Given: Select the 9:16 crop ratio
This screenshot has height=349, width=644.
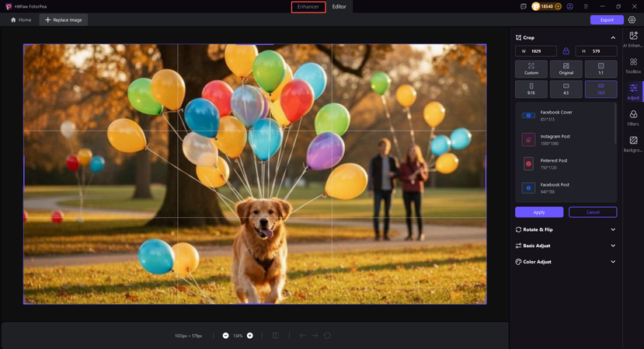Looking at the screenshot, I should click(531, 89).
